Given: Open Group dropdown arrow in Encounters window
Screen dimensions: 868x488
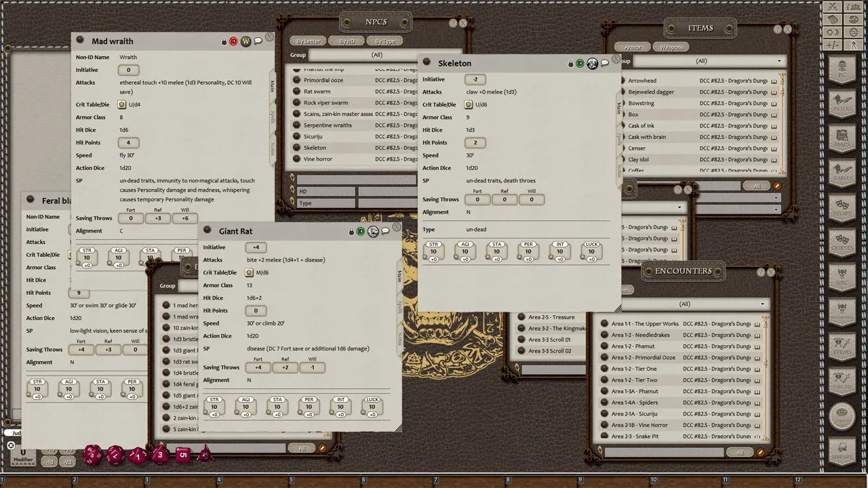Looking at the screenshot, I should coord(763,304).
